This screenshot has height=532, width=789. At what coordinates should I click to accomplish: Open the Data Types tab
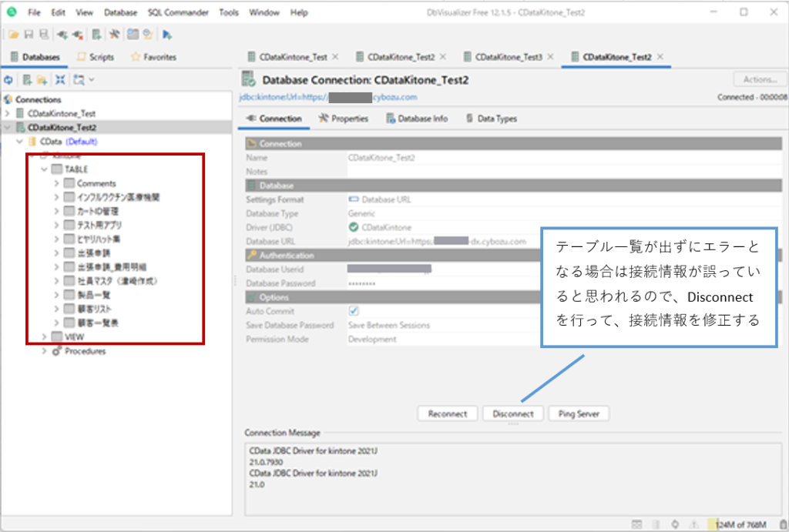pyautogui.click(x=492, y=119)
